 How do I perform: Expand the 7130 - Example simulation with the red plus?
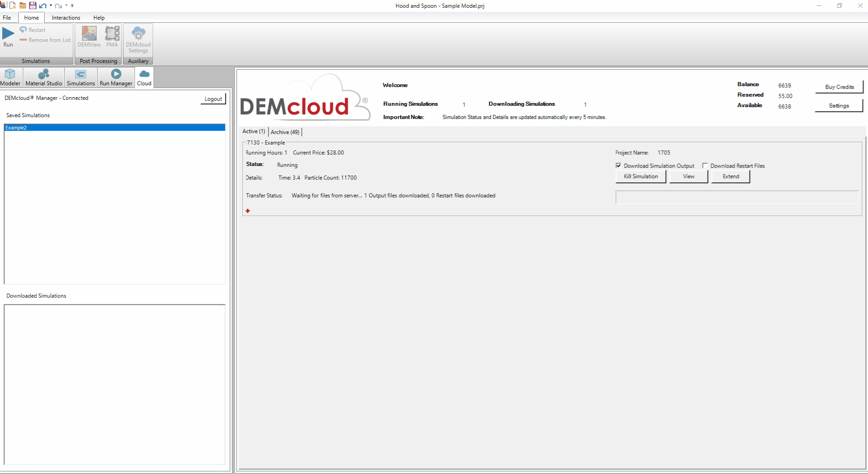248,211
